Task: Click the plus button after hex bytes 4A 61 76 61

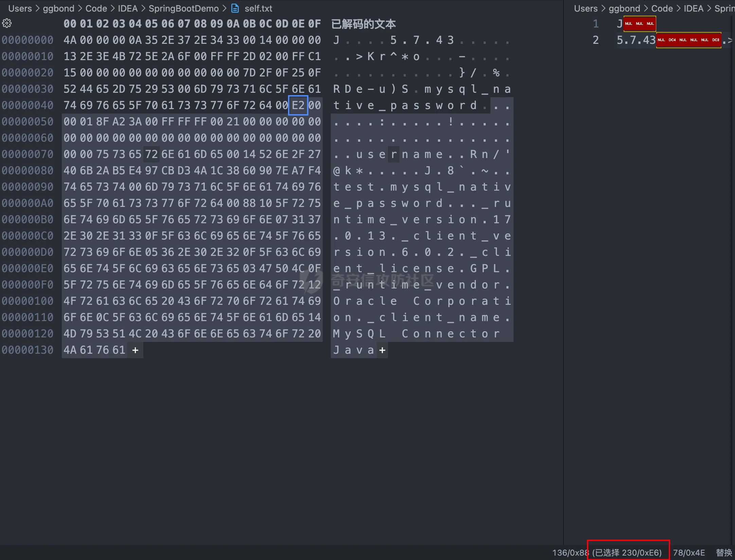Action: (x=135, y=350)
